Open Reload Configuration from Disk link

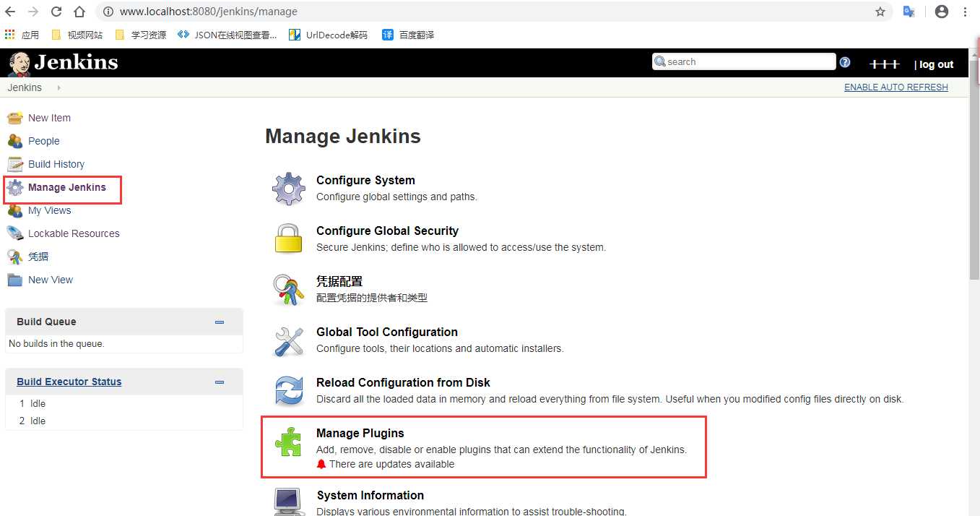403,382
